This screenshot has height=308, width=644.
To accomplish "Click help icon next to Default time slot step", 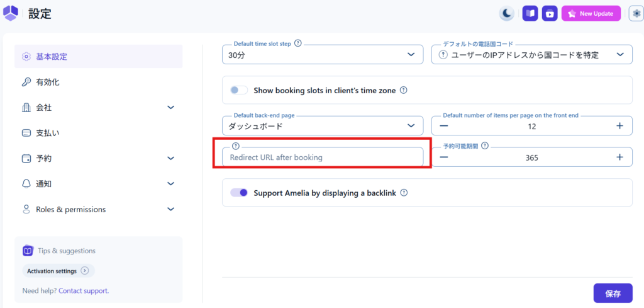I will pyautogui.click(x=298, y=43).
